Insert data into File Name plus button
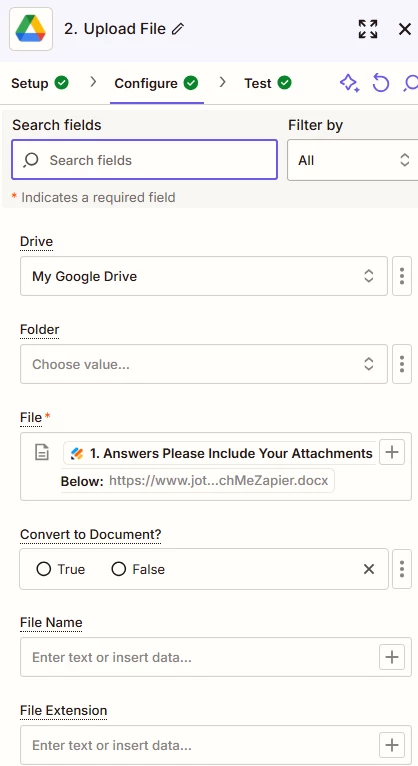The width and height of the screenshot is (418, 766). coord(392,657)
